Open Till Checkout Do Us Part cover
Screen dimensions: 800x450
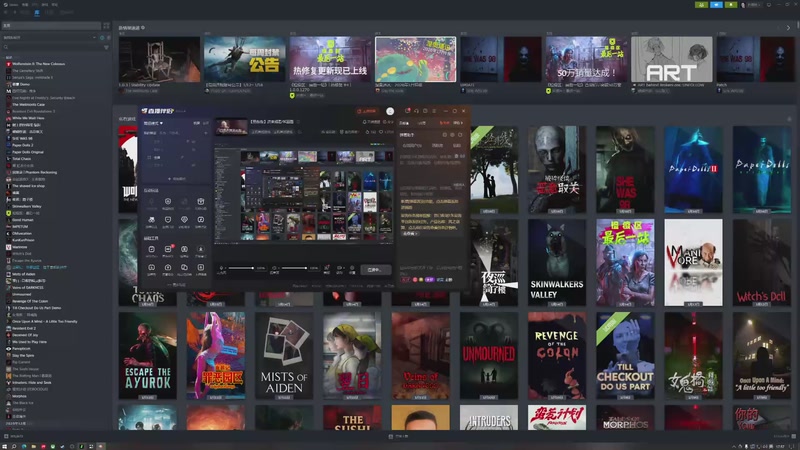(625, 356)
